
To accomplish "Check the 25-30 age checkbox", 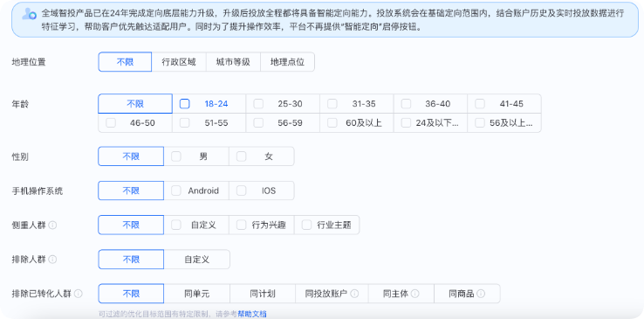I will tap(258, 104).
